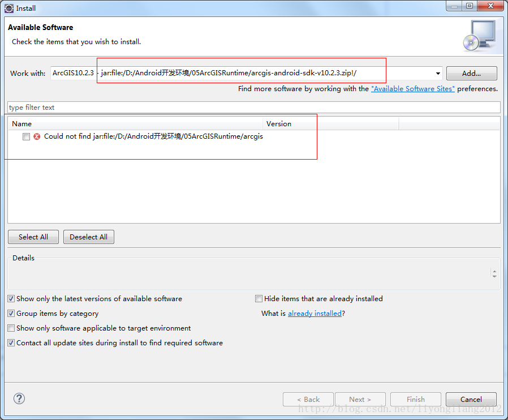Click the Back button

pyautogui.click(x=308, y=399)
